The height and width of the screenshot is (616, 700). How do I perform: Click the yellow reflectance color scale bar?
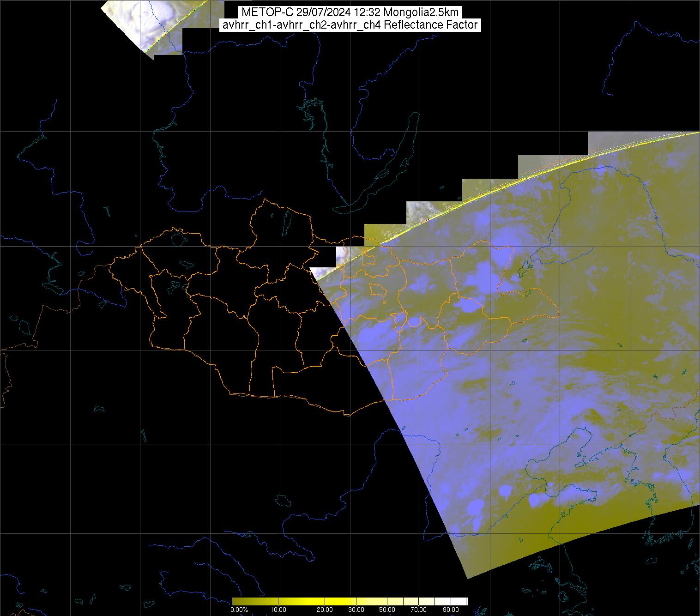350,601
